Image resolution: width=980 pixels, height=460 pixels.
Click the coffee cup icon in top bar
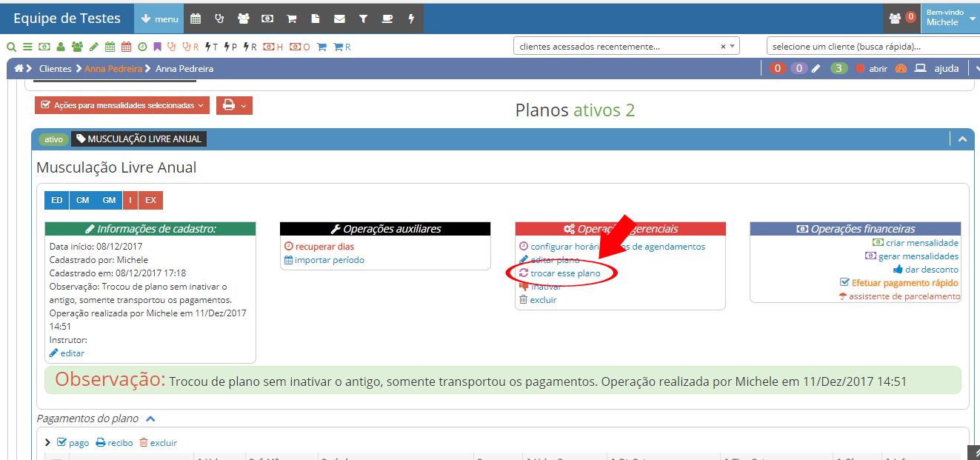pos(387,19)
